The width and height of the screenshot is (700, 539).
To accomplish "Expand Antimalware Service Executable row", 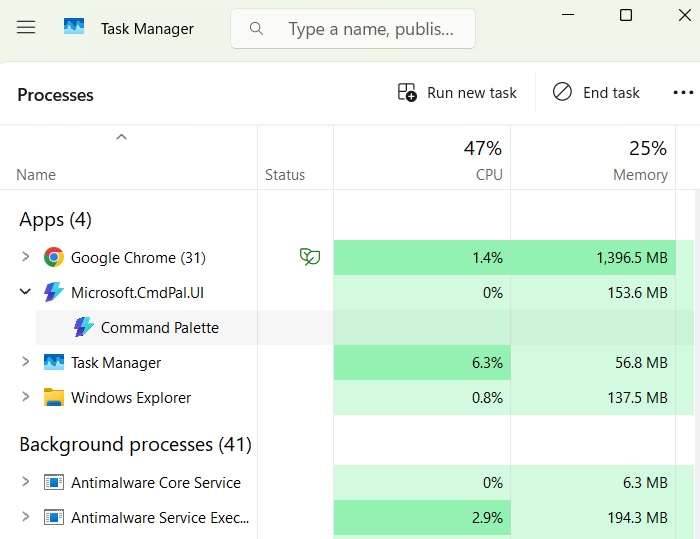I will pos(25,517).
